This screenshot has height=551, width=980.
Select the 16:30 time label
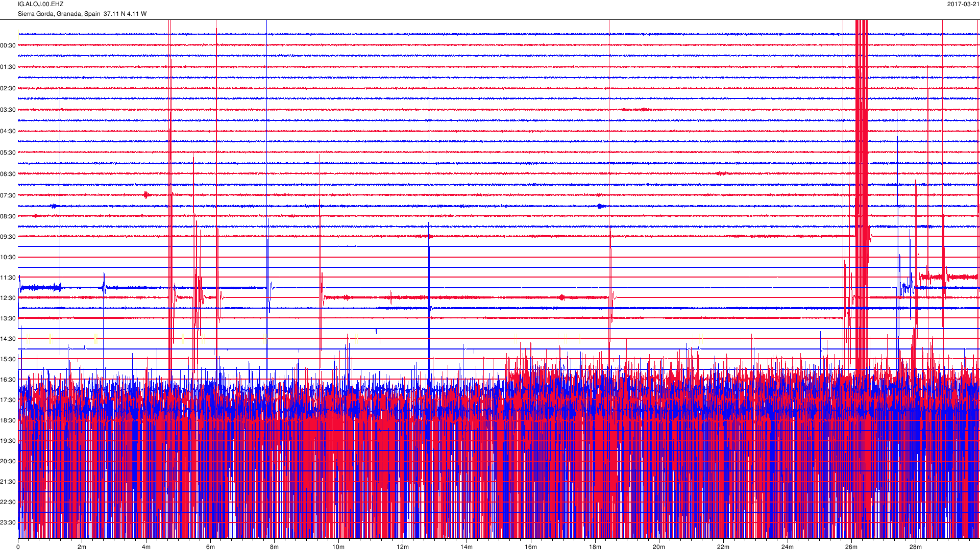(x=8, y=380)
